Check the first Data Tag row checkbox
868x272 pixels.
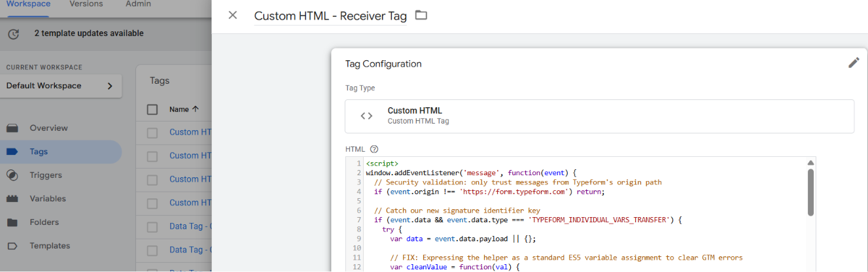(x=152, y=227)
